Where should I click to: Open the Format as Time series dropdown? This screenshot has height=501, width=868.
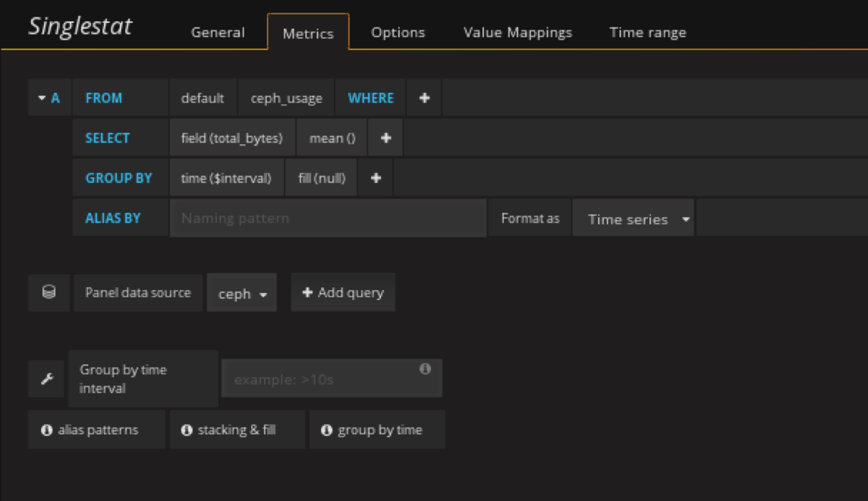coord(633,219)
